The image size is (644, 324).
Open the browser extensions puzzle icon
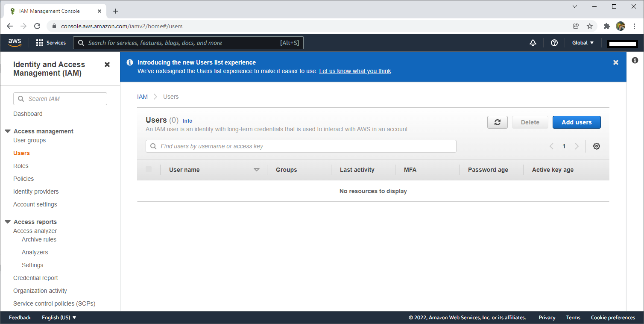607,26
